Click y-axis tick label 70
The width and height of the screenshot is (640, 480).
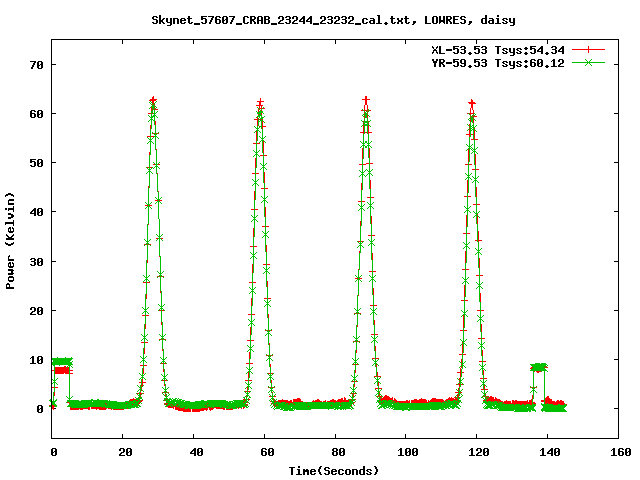pyautogui.click(x=37, y=65)
